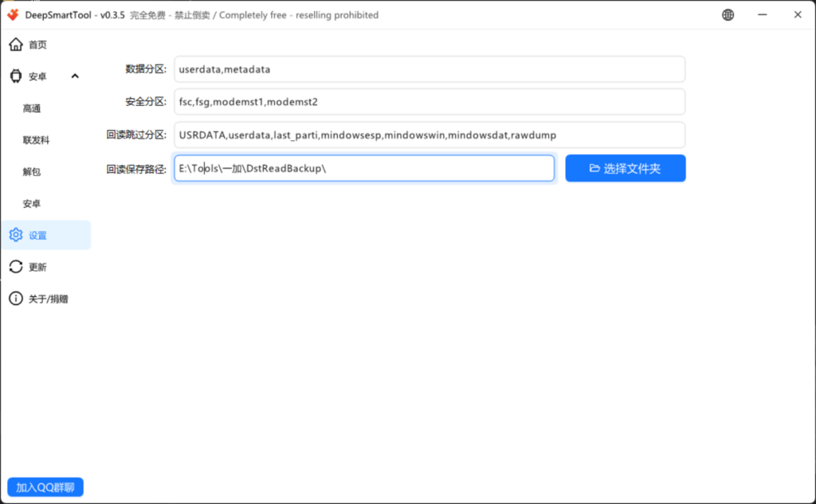Click the DeepSmartTool logo icon

(x=13, y=14)
